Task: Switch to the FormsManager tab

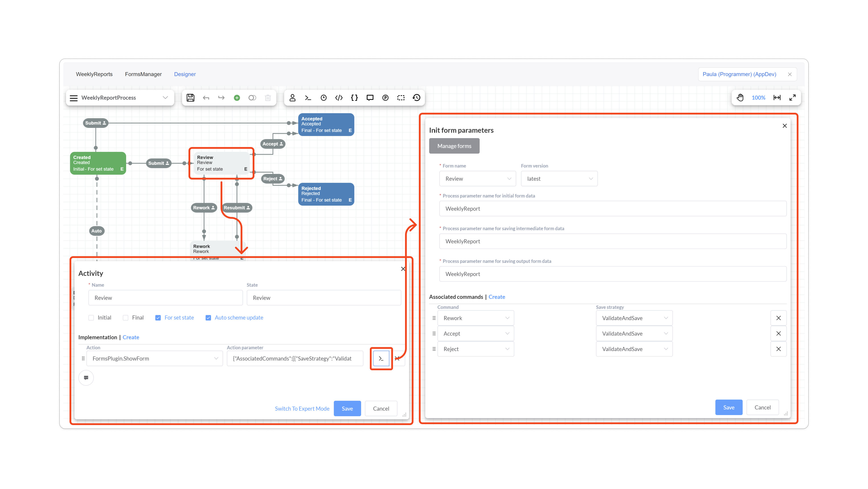Action: coord(143,74)
